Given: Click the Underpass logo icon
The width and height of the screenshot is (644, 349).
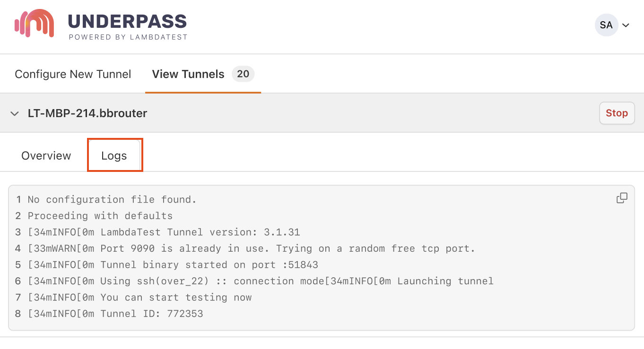Looking at the screenshot, I should tap(34, 23).
